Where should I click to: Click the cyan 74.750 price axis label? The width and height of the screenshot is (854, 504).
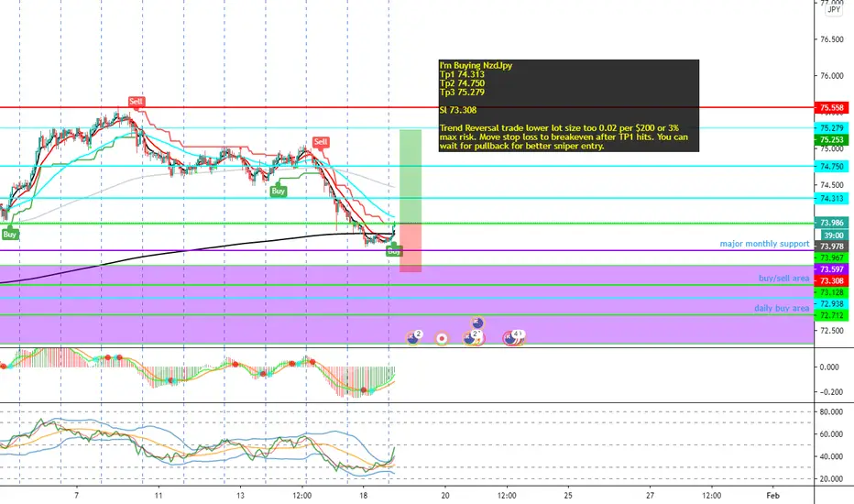(x=831, y=167)
